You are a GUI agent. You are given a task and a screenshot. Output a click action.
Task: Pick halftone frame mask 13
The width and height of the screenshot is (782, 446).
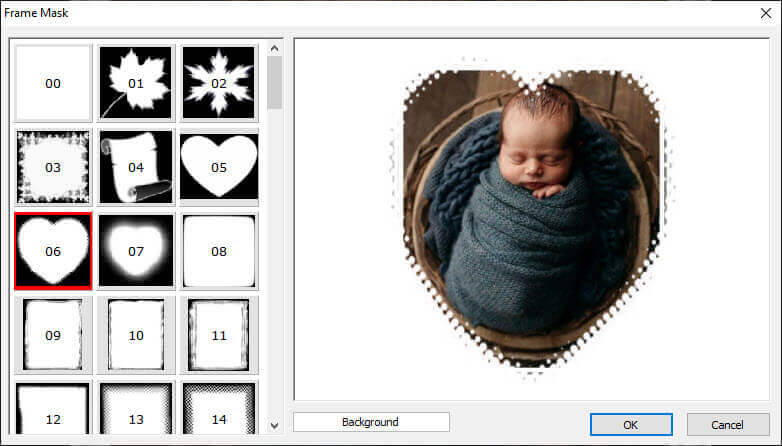(136, 408)
